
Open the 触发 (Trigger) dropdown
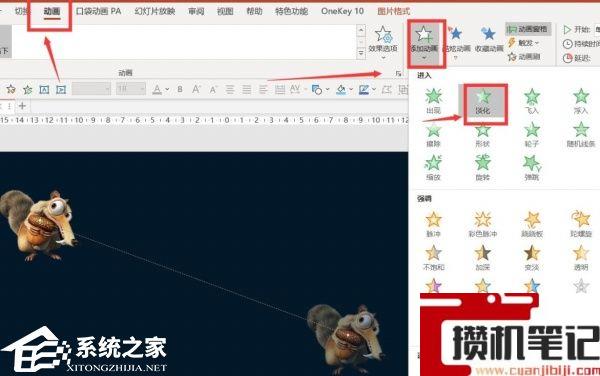[524, 43]
